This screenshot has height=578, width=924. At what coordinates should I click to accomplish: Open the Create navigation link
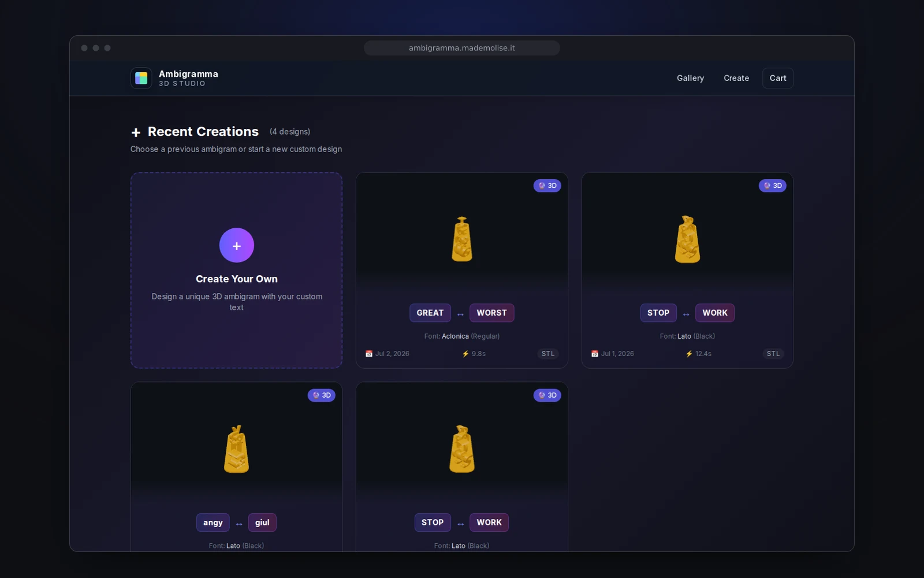(736, 78)
